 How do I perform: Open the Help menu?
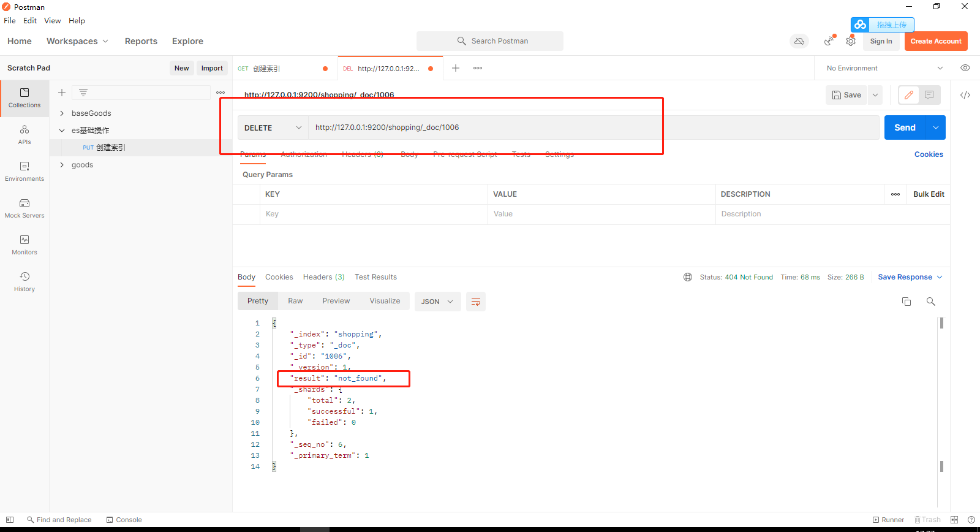[77, 20]
